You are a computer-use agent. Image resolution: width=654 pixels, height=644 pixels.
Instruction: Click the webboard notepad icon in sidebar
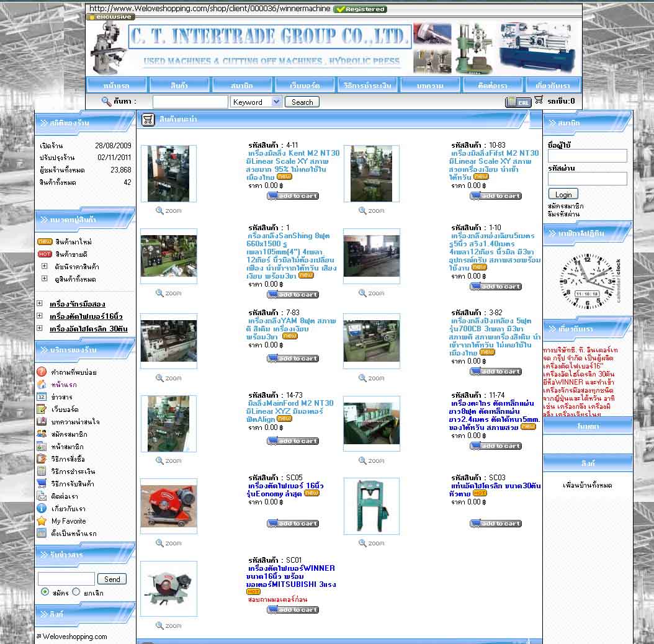[x=42, y=409]
